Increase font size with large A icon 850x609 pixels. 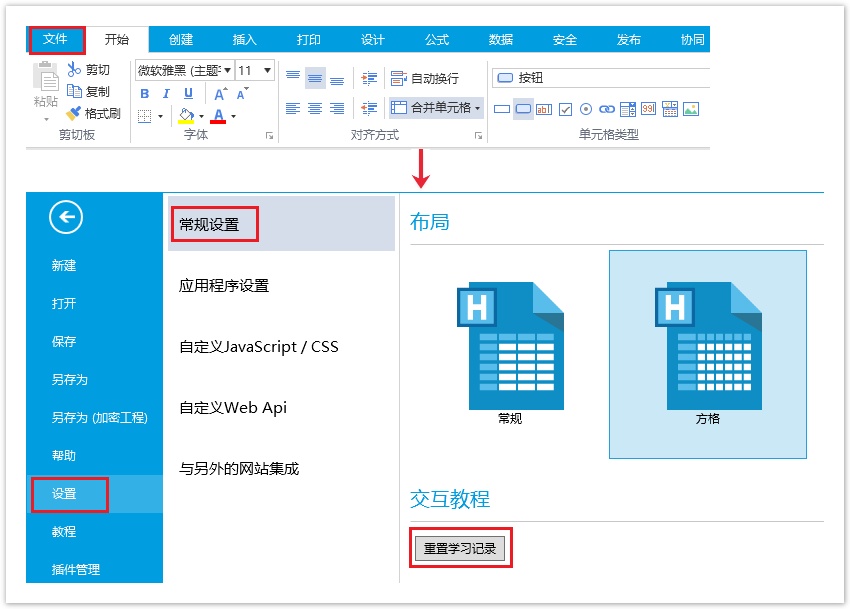pyautogui.click(x=220, y=94)
